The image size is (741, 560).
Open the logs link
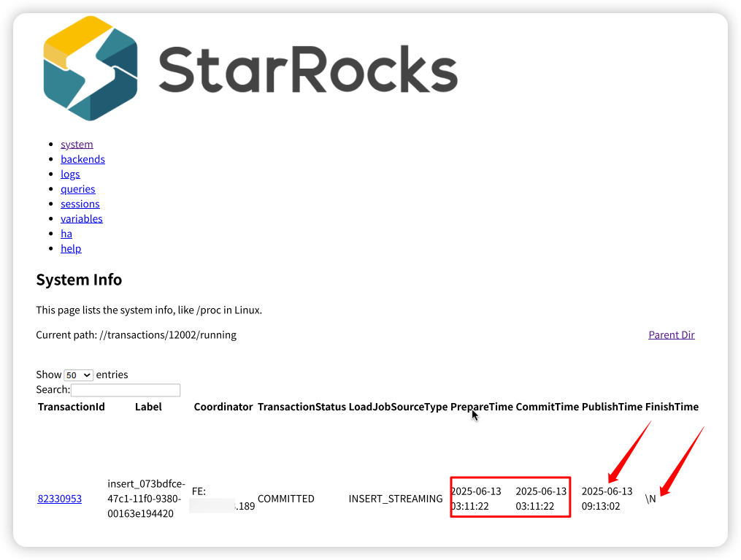tap(70, 174)
